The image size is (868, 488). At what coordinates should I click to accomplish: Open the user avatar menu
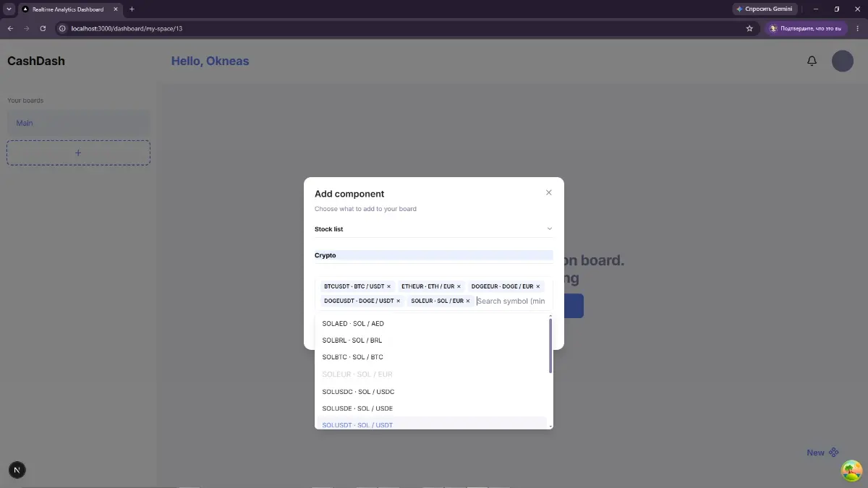pos(843,61)
